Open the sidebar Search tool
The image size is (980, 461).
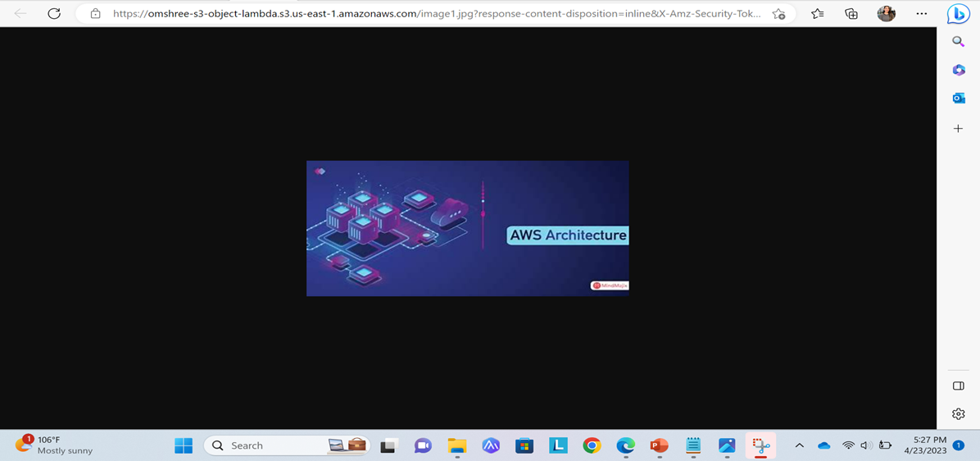[x=958, y=42]
